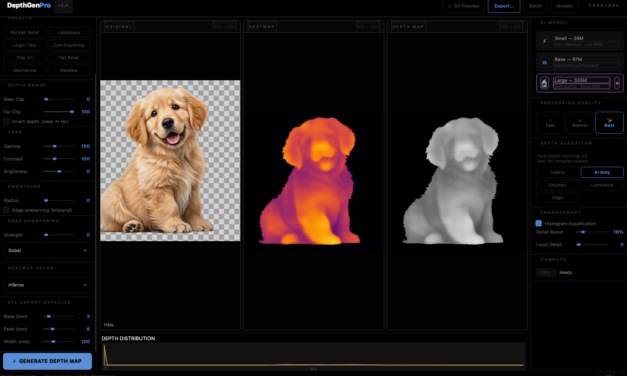This screenshot has width=627, height=376.
Task: Click the DepthGenPro logo
Action: coord(29,6)
